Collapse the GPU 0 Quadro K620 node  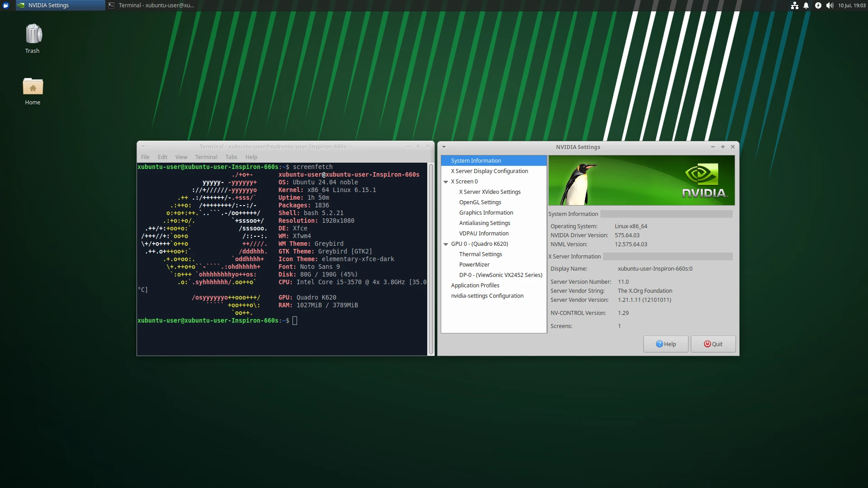[446, 244]
